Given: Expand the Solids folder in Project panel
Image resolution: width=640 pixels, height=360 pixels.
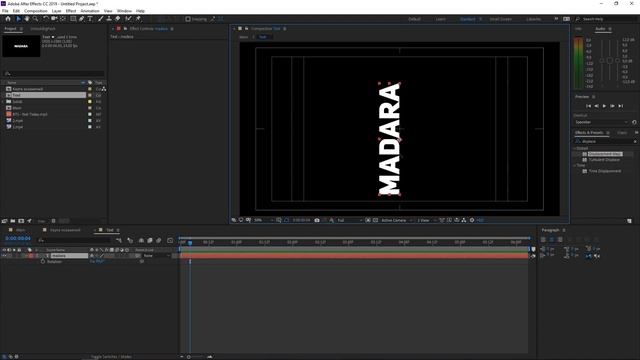Looking at the screenshot, I should (x=3, y=102).
